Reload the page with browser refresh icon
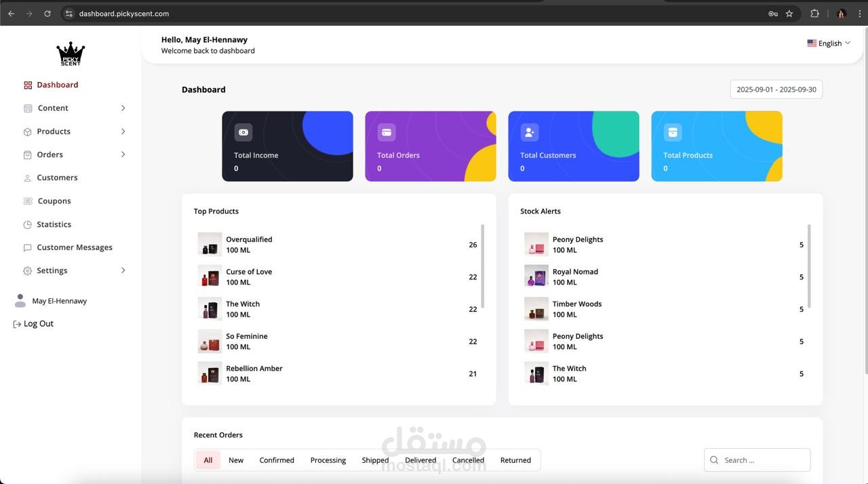The width and height of the screenshot is (868, 484). click(x=47, y=14)
